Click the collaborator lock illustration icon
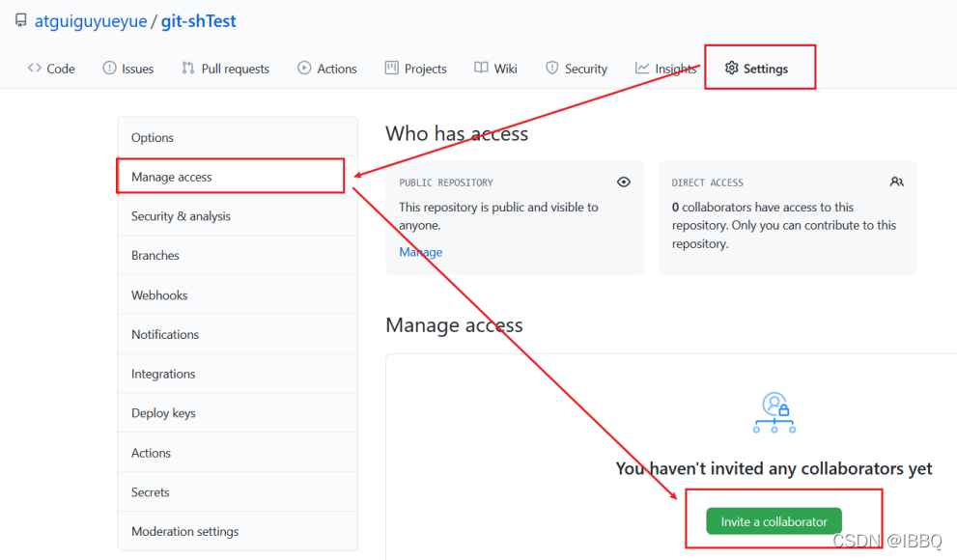This screenshot has width=957, height=560. [x=774, y=413]
